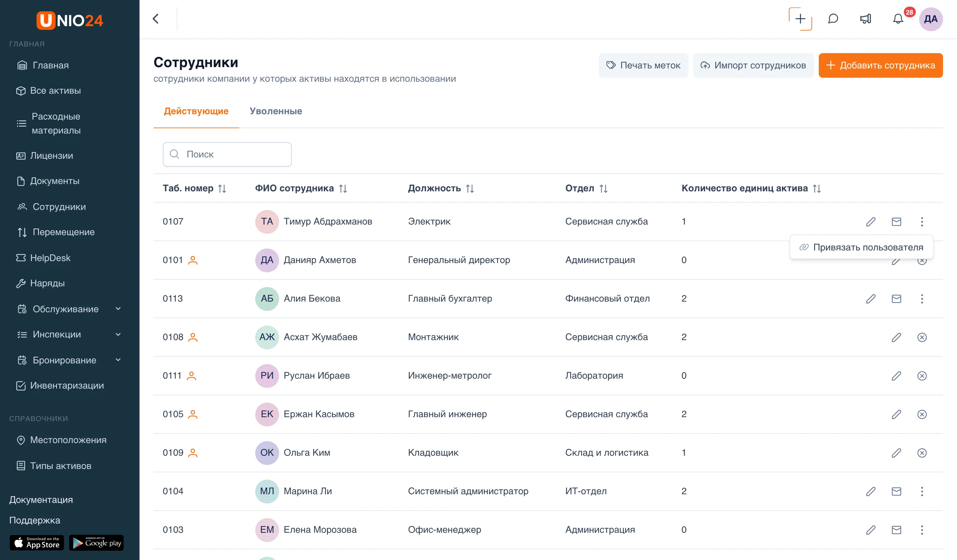957x560 pixels.
Task: Sort by Должность column
Action: 470,189
